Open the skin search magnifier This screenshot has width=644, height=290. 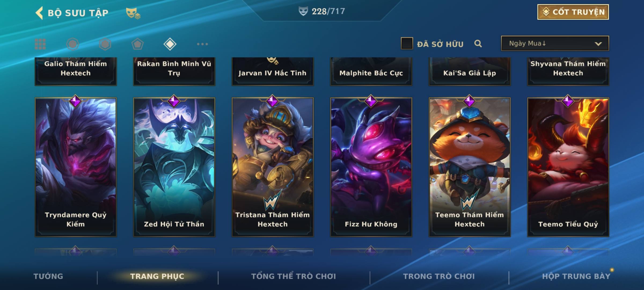click(x=478, y=44)
